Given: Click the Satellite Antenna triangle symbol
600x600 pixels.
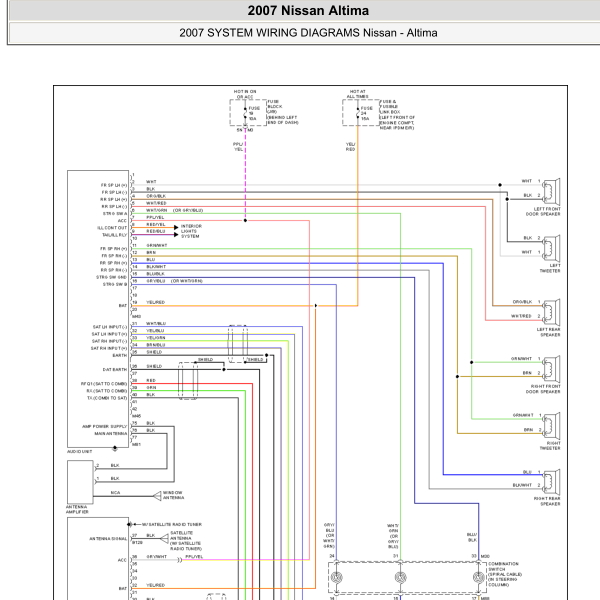Looking at the screenshot, I should (164, 539).
